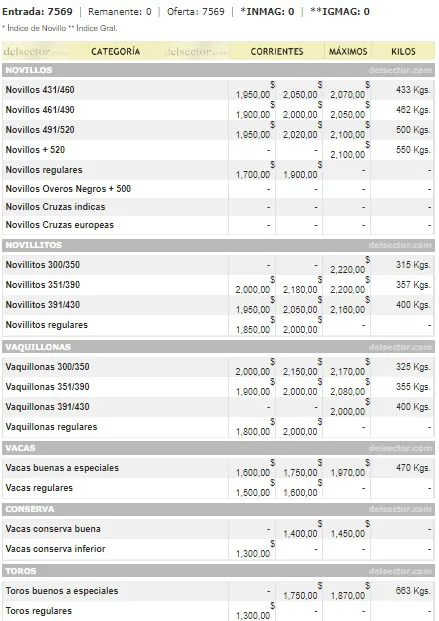This screenshot has height=621, width=439.
Task: Select the NOVILLITOS section header
Action: tap(218, 245)
